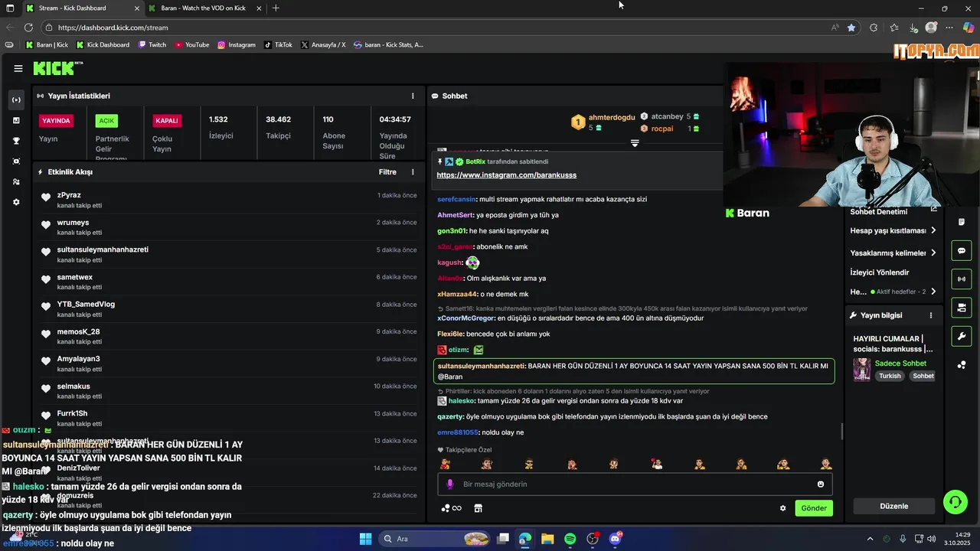Viewport: 980px width, 551px height.
Task: Expand Yasaklanmış kelimeler setting
Action: (x=893, y=253)
